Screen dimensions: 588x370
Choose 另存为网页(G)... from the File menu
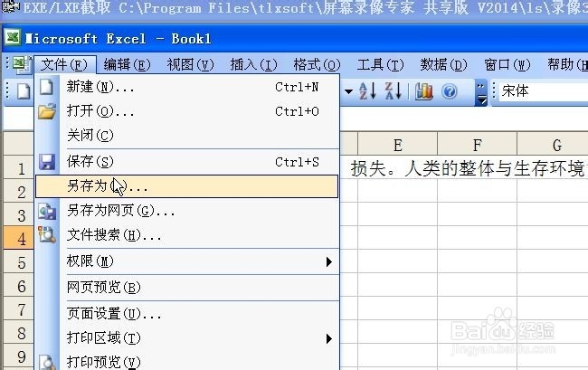click(x=187, y=211)
